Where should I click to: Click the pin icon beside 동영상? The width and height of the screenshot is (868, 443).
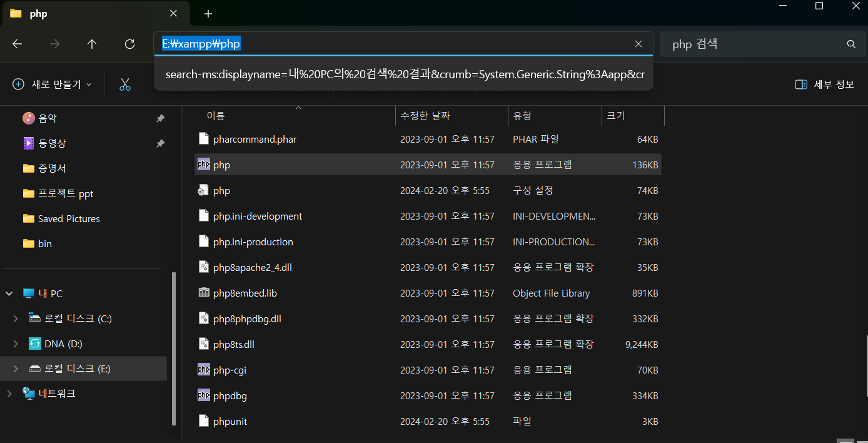tap(160, 143)
